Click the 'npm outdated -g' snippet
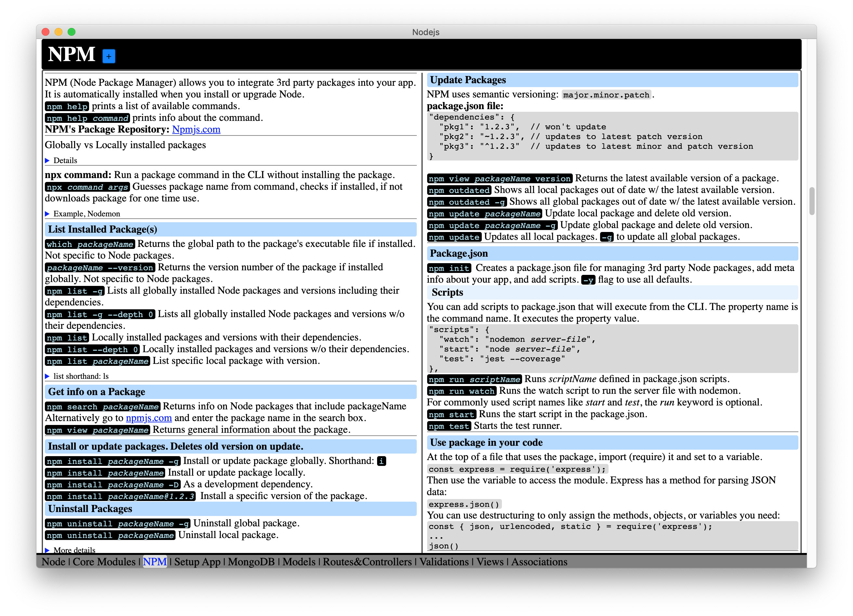 [x=467, y=202]
